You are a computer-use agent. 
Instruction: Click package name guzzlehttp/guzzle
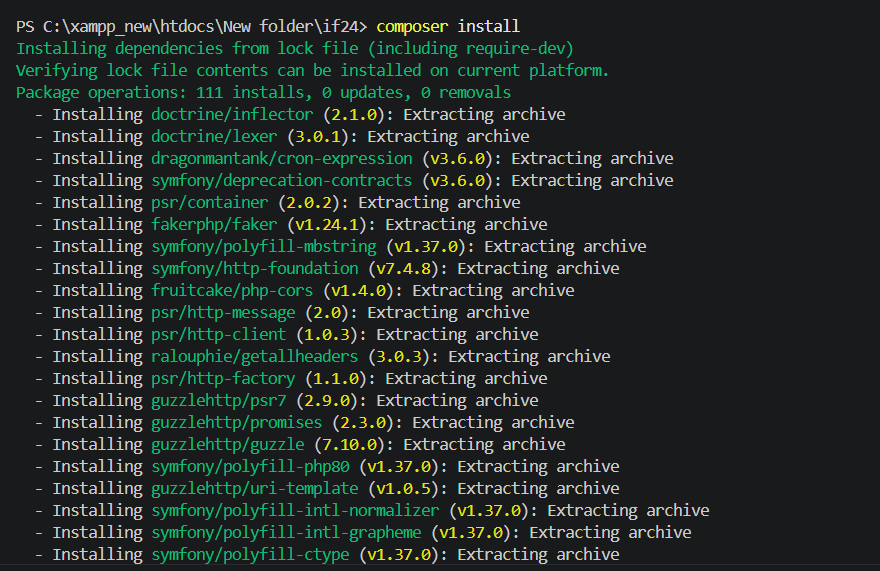227,445
